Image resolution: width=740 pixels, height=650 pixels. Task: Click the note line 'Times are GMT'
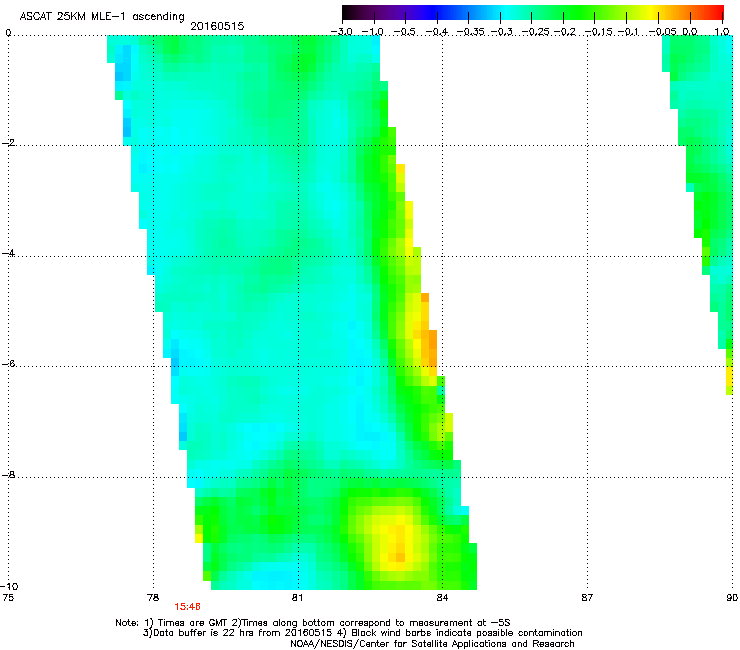click(191, 623)
